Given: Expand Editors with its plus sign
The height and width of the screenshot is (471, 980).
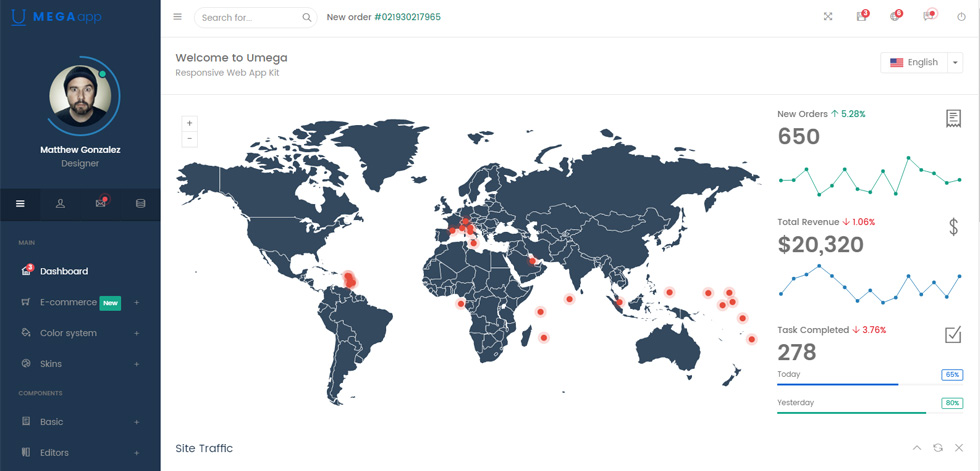Looking at the screenshot, I should (x=136, y=452).
